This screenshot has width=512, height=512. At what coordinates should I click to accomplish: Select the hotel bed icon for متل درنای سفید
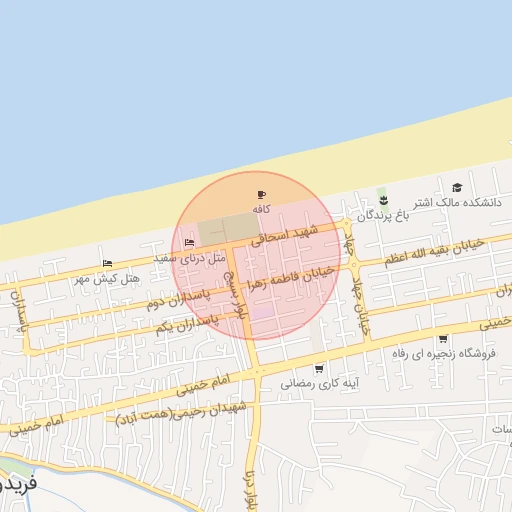click(189, 243)
